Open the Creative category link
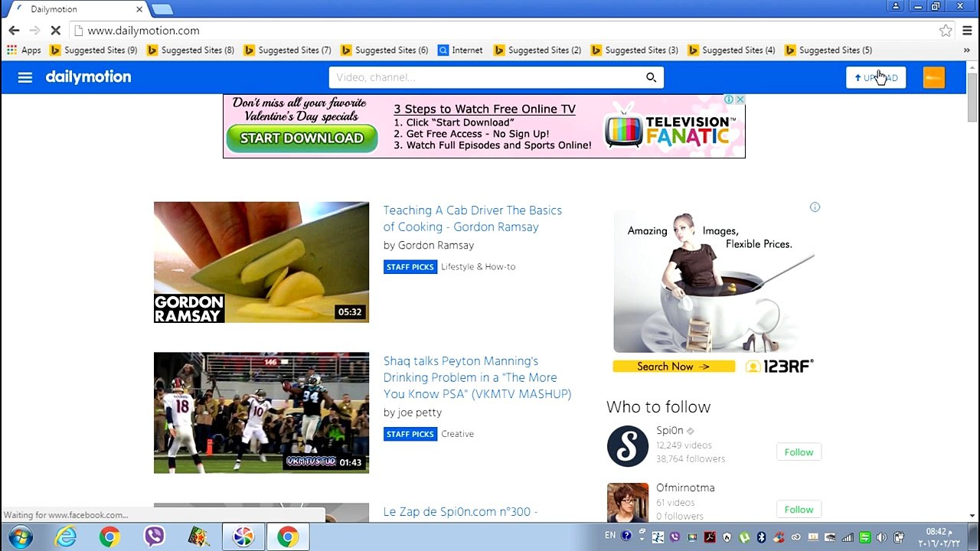This screenshot has width=980, height=551. (457, 434)
